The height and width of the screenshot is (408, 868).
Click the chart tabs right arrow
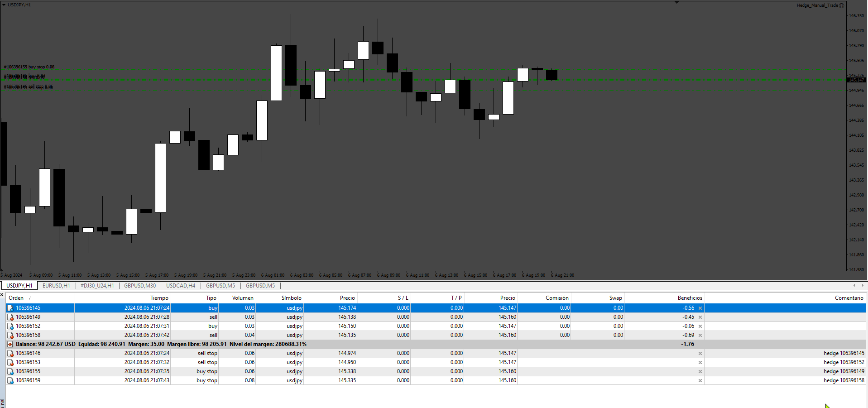(862, 285)
